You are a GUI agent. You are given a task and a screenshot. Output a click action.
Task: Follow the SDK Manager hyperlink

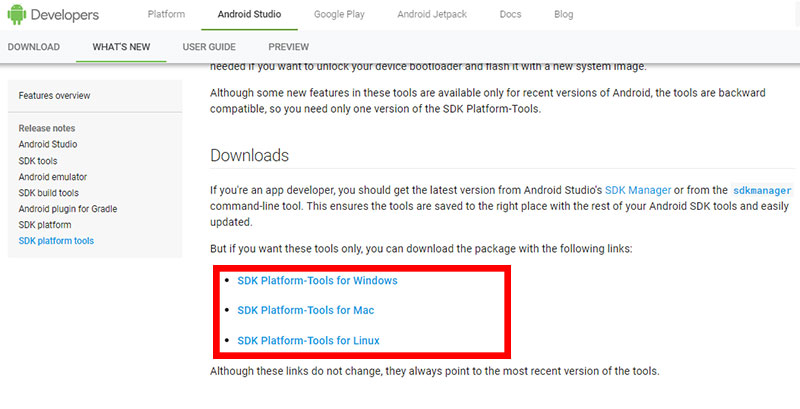[638, 190]
